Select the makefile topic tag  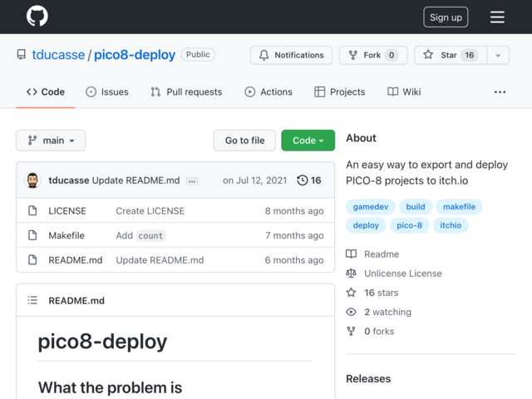click(x=459, y=207)
